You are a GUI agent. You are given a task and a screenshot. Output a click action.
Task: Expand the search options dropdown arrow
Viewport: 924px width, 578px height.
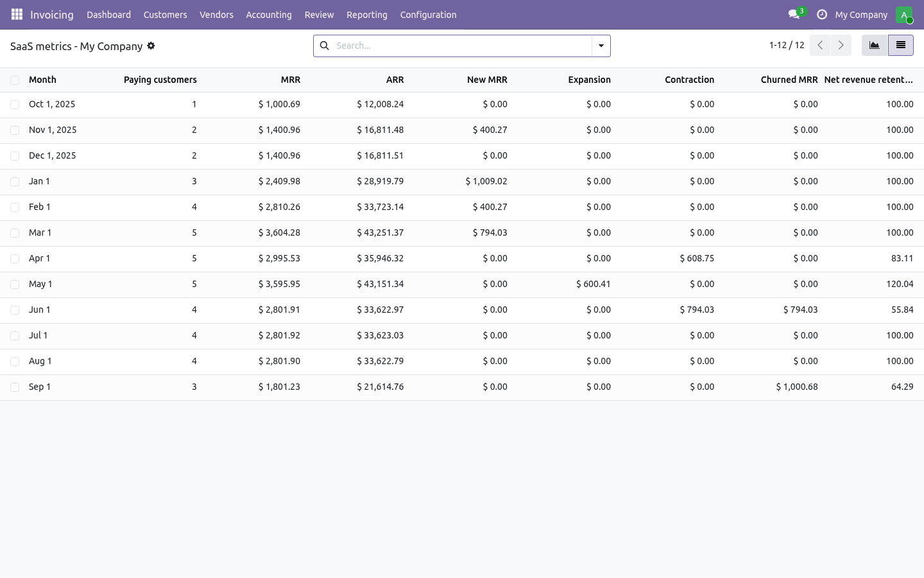click(x=601, y=46)
